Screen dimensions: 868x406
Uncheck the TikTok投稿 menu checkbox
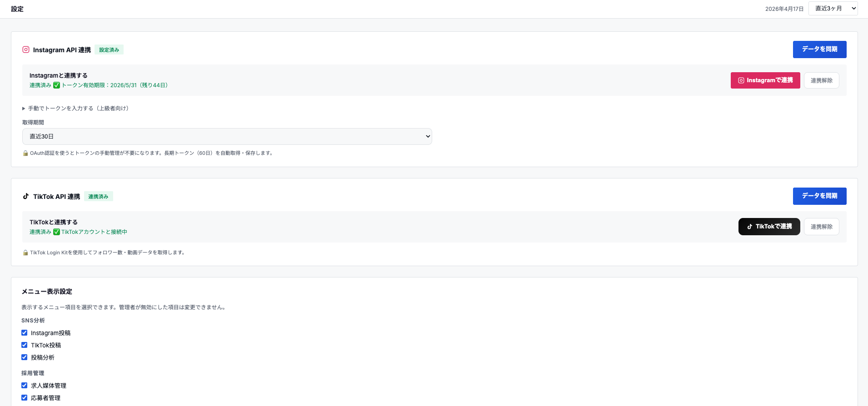[x=25, y=345]
